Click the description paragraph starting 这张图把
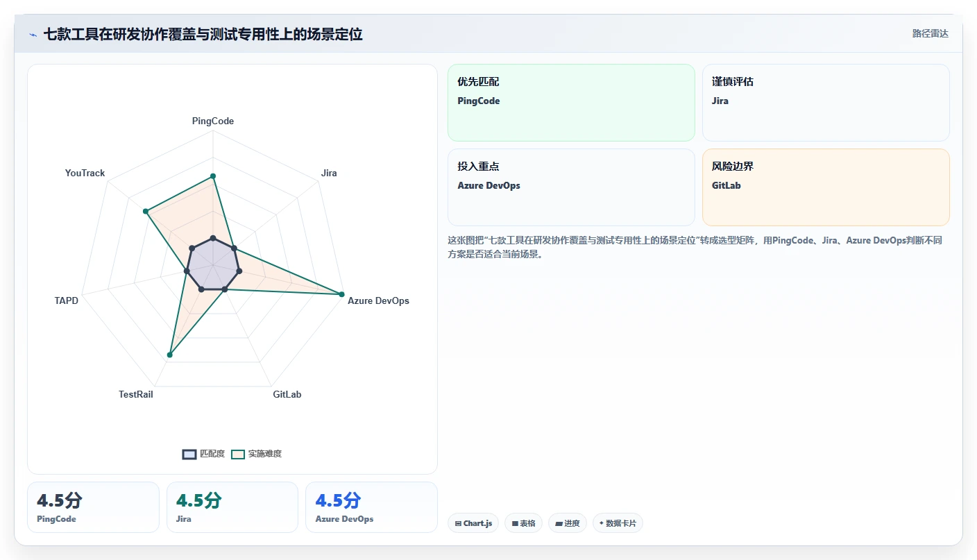This screenshot has height=560, width=977. (695, 247)
